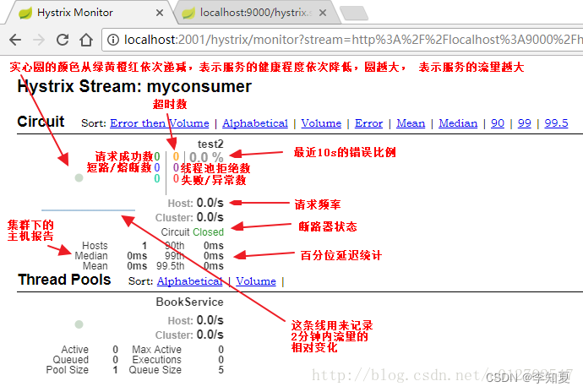Sort thread pools Alphabetical
583x392 pixels.
click(189, 281)
